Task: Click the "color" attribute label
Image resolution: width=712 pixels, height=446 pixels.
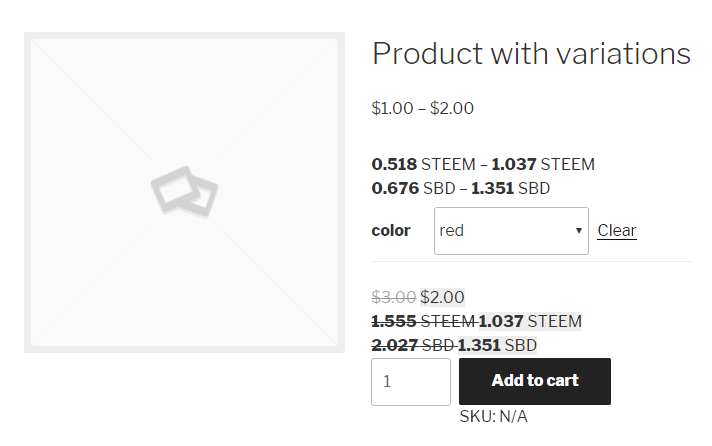Action: click(x=391, y=231)
